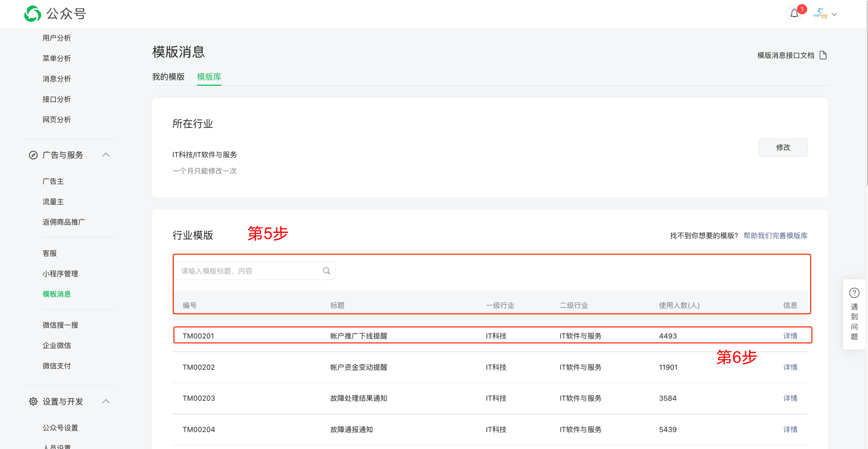Collapse the 广告与服务 section chevron
This screenshot has height=449, width=868.
[x=106, y=155]
